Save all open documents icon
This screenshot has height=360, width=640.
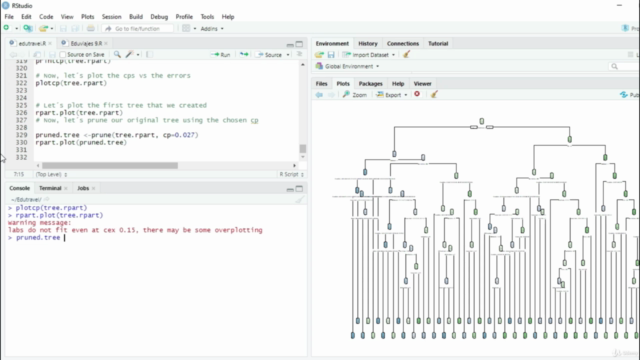click(75, 28)
